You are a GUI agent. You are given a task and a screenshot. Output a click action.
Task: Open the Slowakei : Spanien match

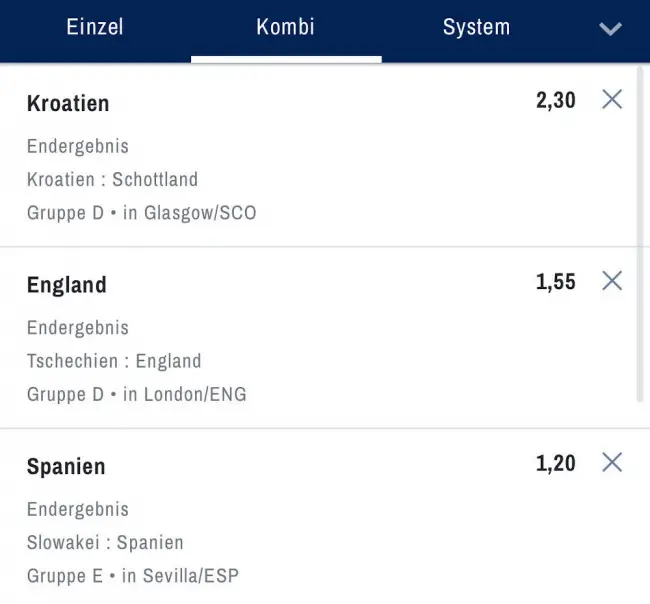click(x=105, y=543)
